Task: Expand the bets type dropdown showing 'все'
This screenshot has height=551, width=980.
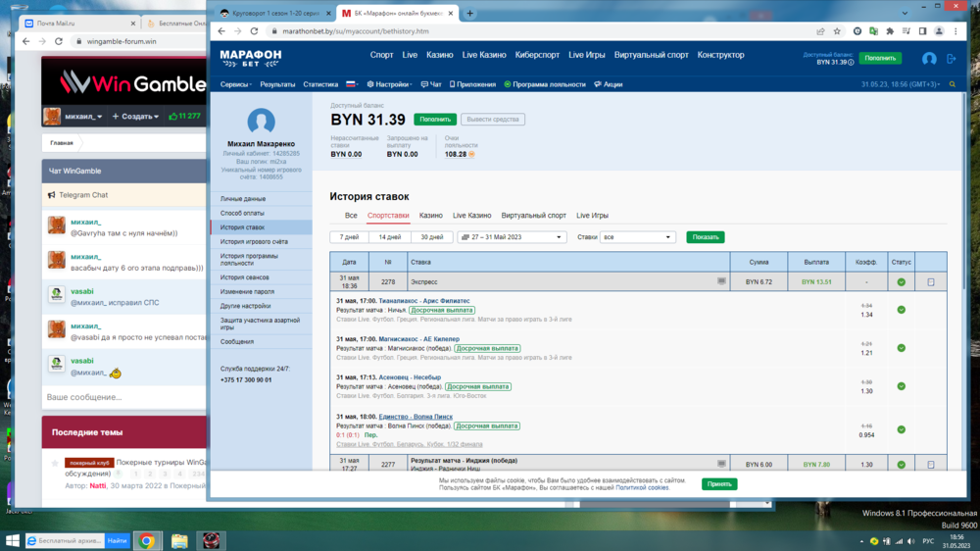Action: click(637, 237)
